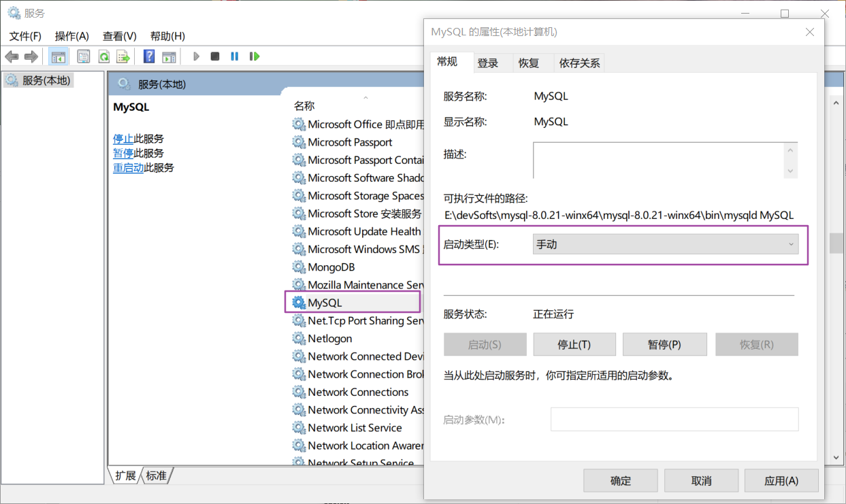Switch to the 常规 tab
The width and height of the screenshot is (846, 504).
point(451,61)
